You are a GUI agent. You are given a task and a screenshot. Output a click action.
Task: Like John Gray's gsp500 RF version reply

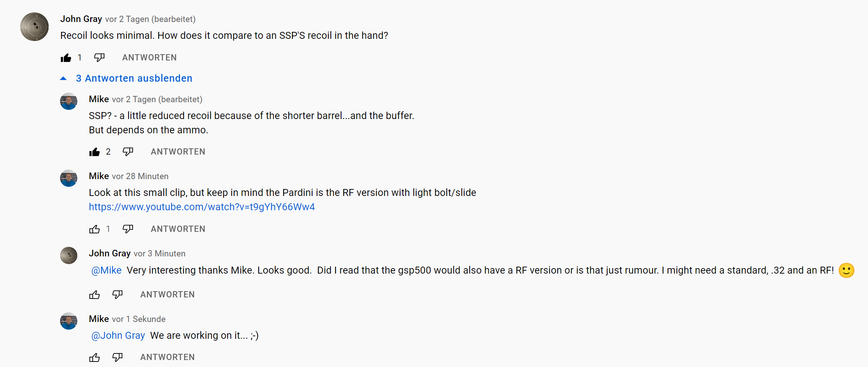pos(95,295)
